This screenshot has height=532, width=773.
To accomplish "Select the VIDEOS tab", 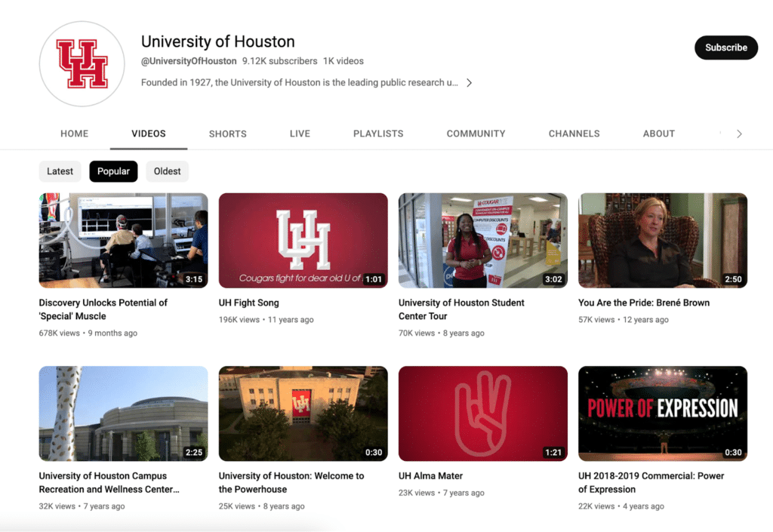I will point(149,134).
